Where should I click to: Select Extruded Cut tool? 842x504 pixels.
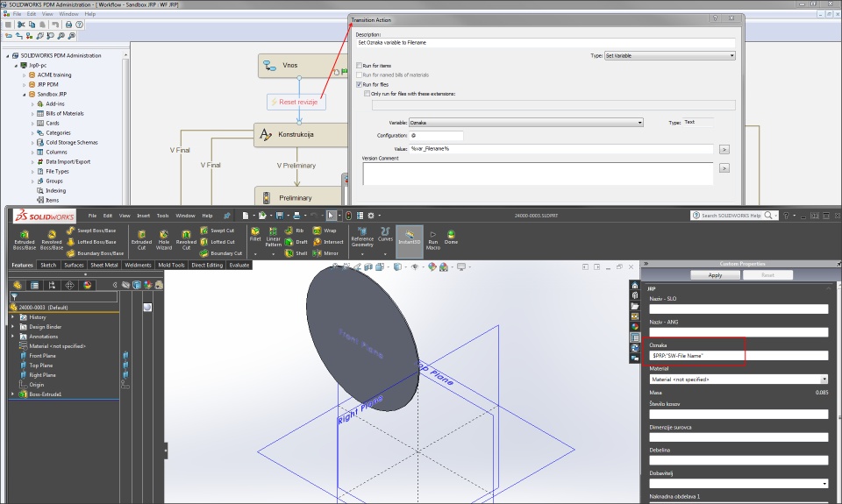141,239
